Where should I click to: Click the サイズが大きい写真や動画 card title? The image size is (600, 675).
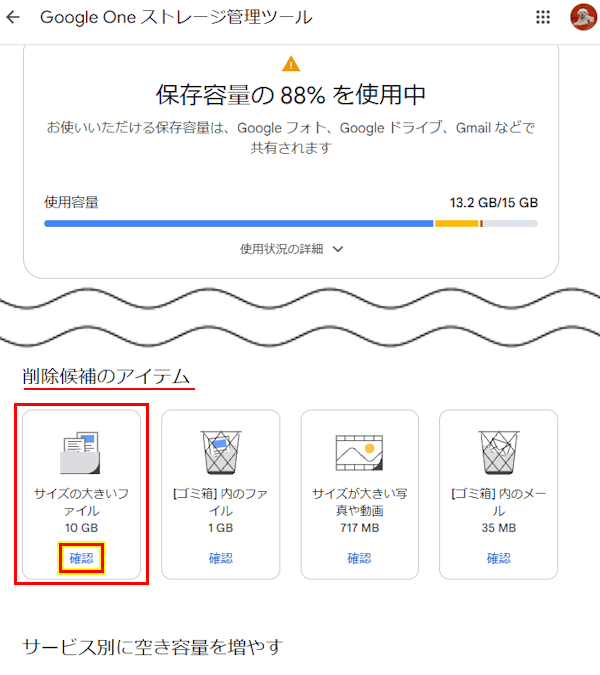[359, 502]
